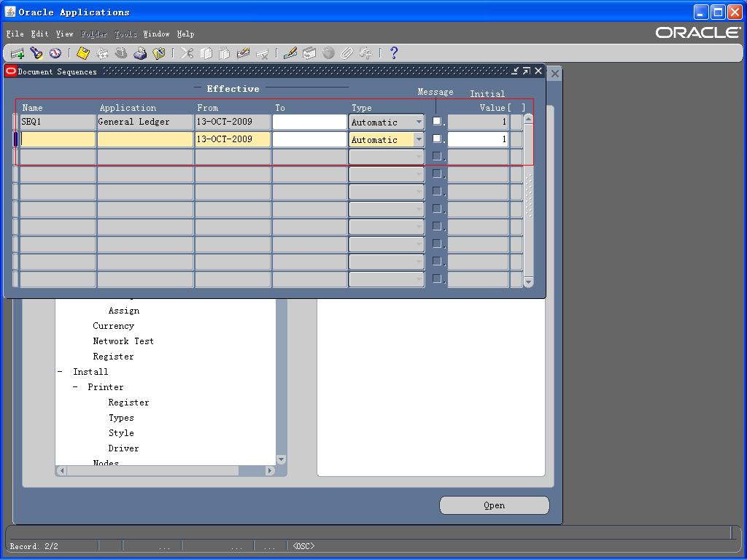Viewport: 747px width, 560px height.
Task: Click the Close Form folder icon
Action: 158,53
